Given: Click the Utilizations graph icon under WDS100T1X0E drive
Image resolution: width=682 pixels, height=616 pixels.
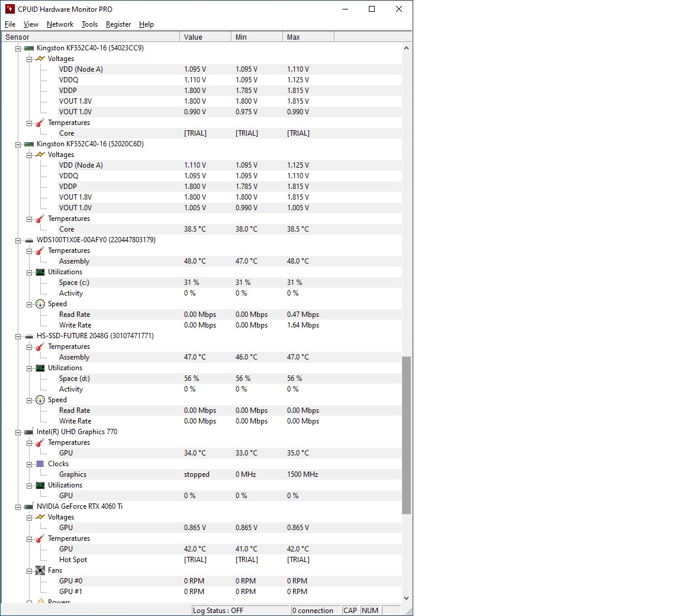Looking at the screenshot, I should [40, 272].
